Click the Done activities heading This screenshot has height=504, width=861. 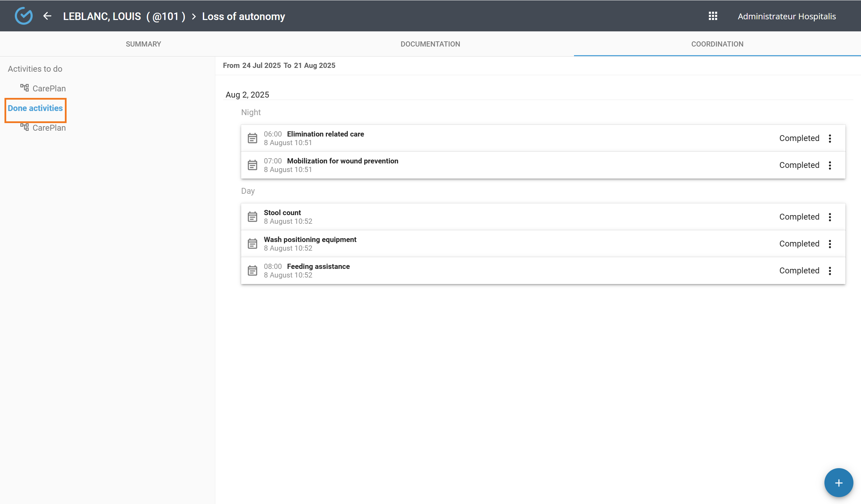[35, 108]
